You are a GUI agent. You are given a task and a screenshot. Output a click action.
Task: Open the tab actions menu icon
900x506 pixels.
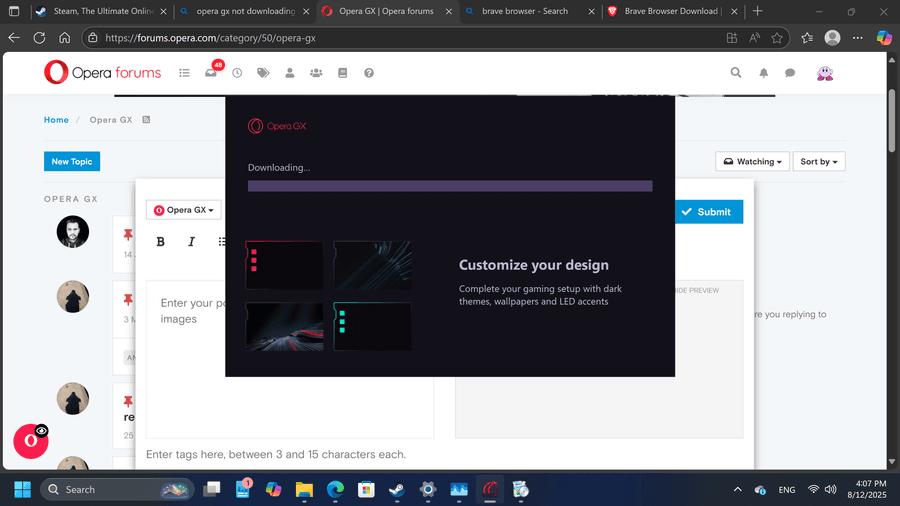14,11
